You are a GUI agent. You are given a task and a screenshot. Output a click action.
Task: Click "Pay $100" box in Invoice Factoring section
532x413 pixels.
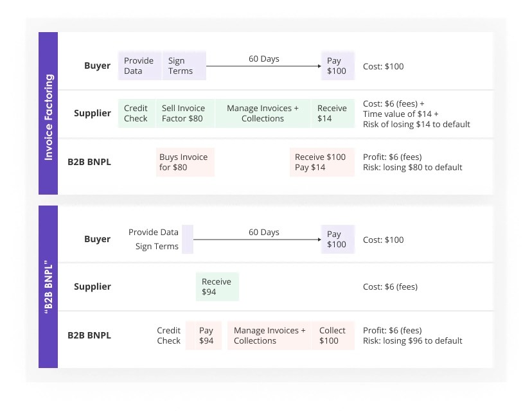pos(337,66)
